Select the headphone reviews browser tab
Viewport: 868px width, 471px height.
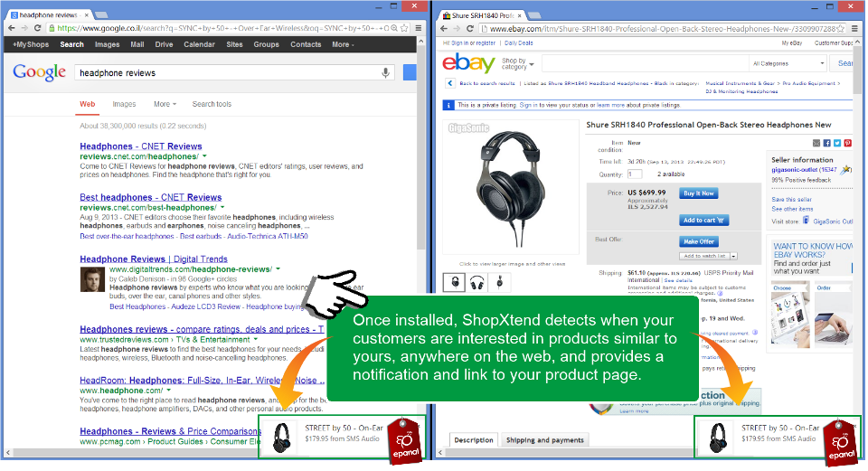pos(51,15)
